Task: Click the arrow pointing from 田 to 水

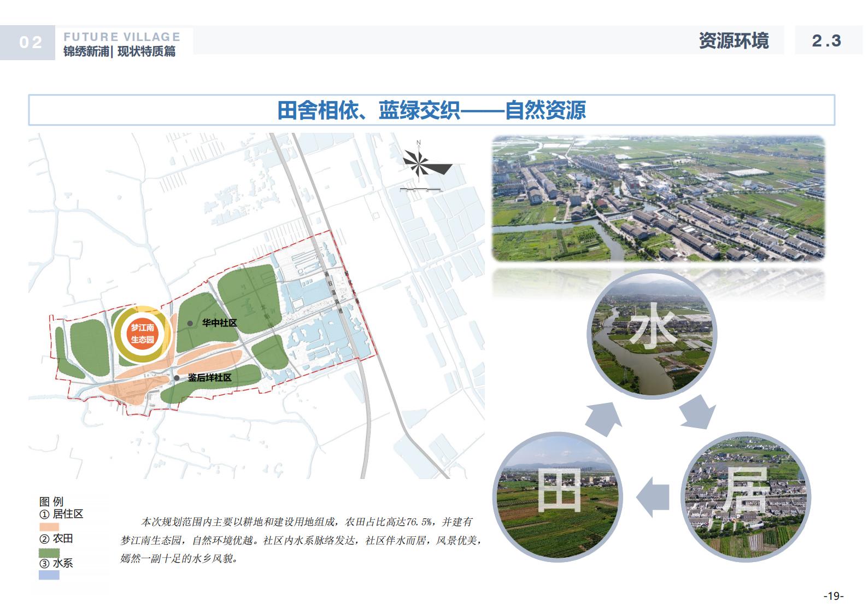Action: pos(605,418)
